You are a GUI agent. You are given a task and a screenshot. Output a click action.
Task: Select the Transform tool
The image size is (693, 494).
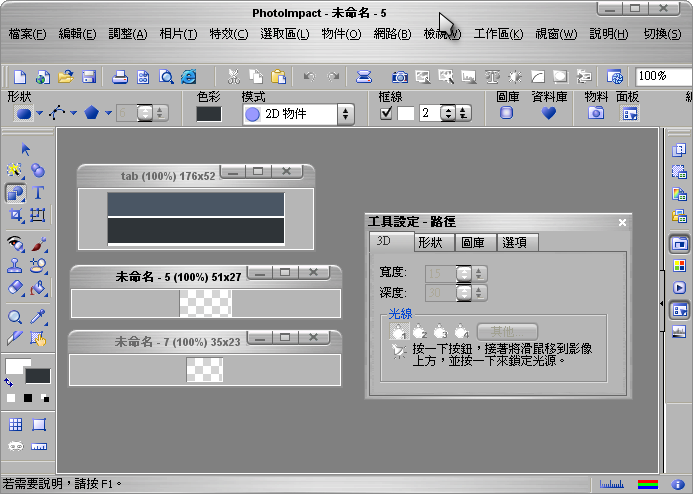point(38,215)
